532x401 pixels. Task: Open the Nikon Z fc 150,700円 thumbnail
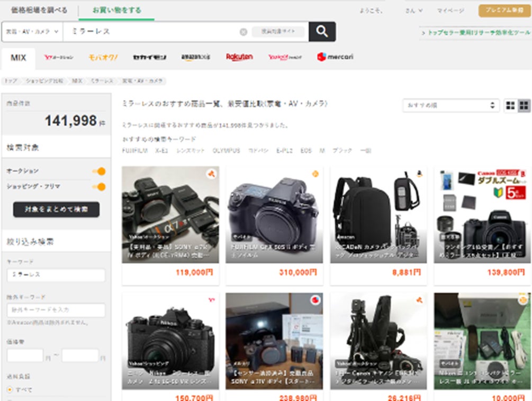point(170,341)
